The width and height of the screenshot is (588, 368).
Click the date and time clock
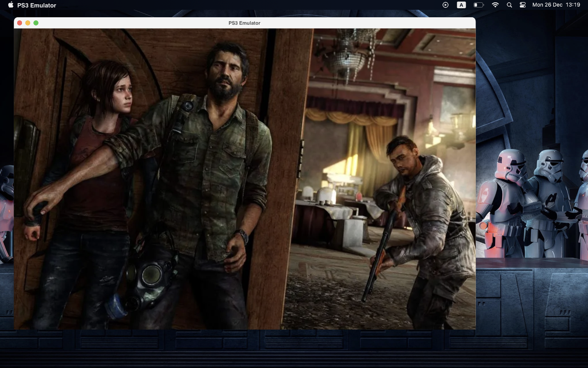pos(556,5)
